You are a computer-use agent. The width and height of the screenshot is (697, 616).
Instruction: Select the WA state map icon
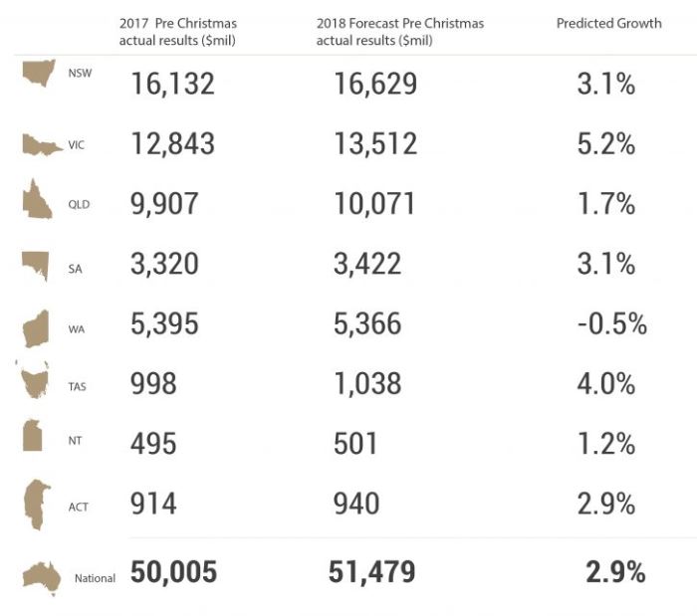point(36,329)
